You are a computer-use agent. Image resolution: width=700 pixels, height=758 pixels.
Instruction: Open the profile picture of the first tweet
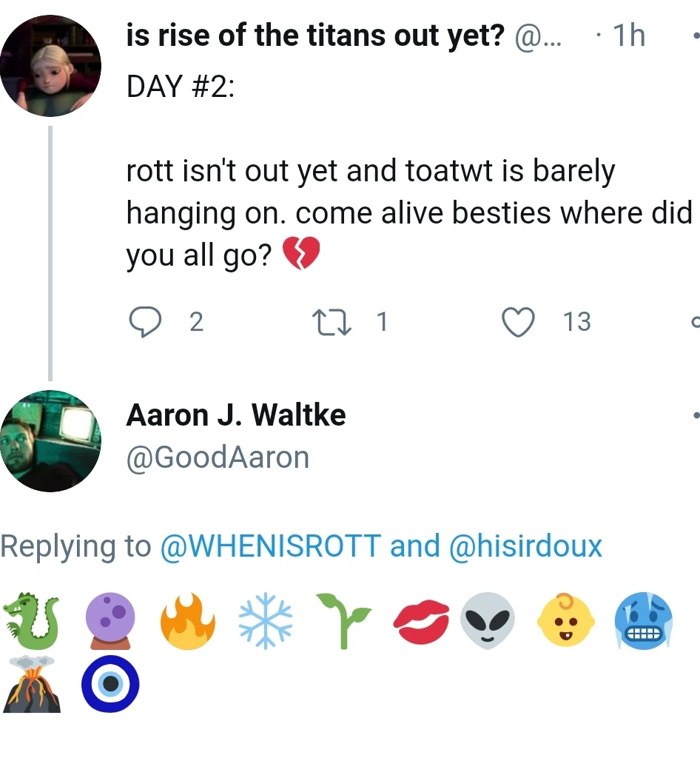(x=50, y=65)
